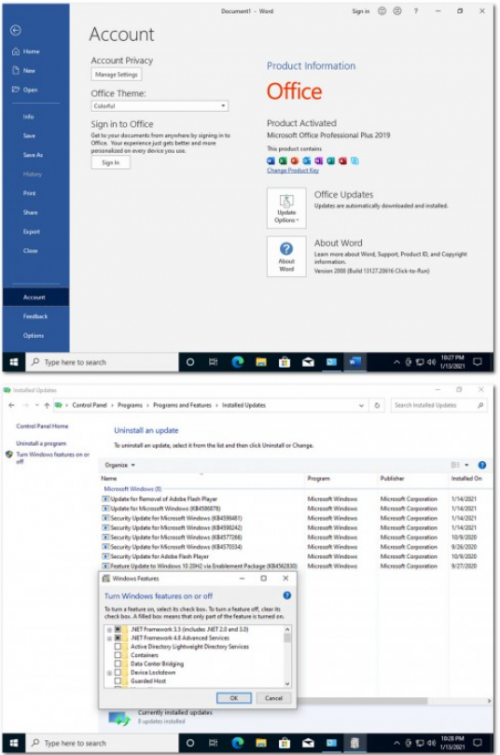Viewport: 500px width, 755px height.
Task: Open Options in Word backstage menu
Action: click(x=33, y=336)
